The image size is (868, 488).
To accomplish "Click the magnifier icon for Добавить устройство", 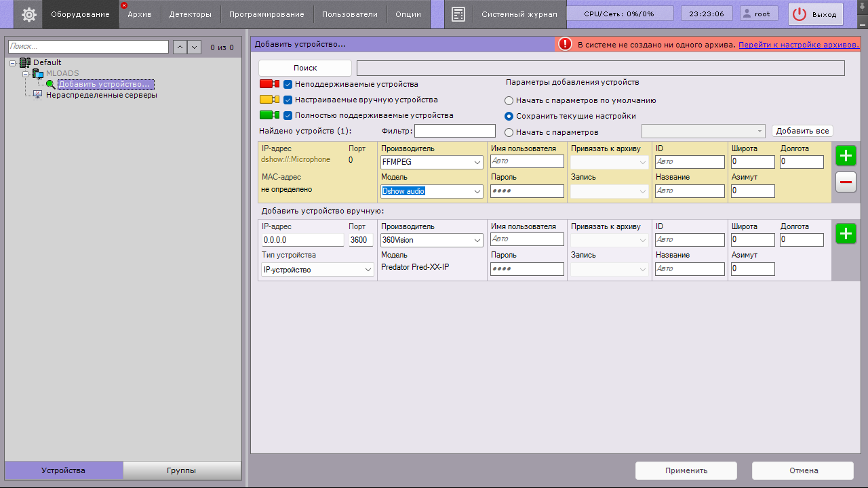I will [x=51, y=85].
